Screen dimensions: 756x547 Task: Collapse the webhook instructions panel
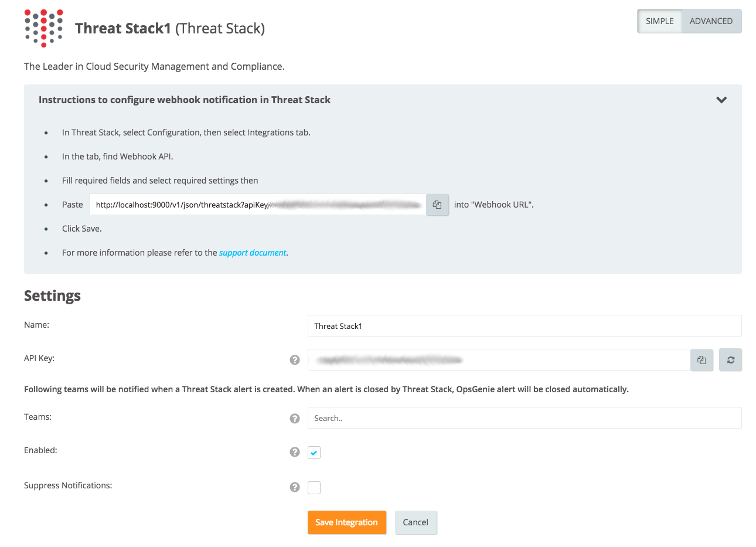721,100
